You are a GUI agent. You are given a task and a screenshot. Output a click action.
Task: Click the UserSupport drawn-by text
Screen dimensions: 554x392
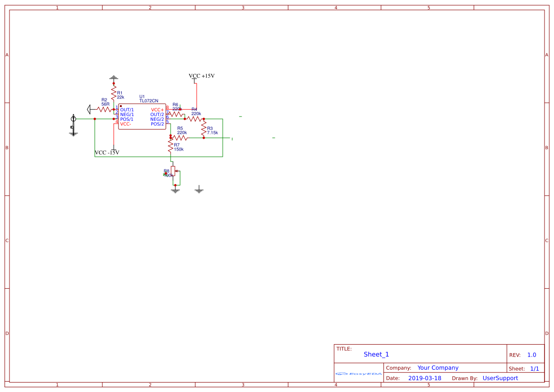[499, 378]
